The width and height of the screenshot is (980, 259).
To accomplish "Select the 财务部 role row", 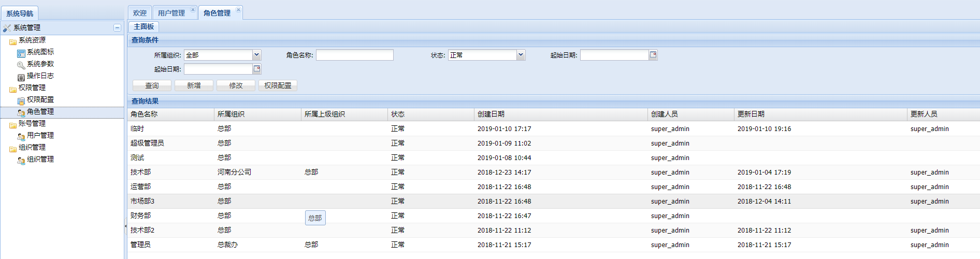I will [554, 215].
